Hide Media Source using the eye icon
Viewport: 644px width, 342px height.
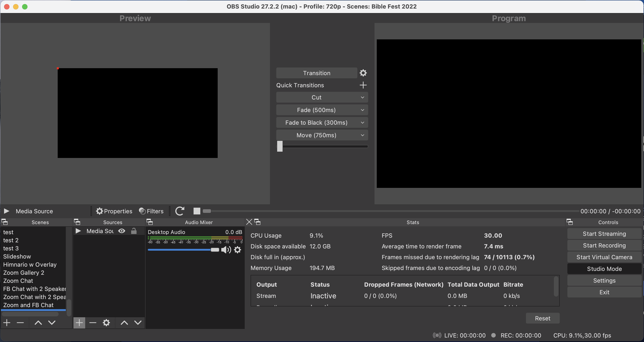coord(121,231)
